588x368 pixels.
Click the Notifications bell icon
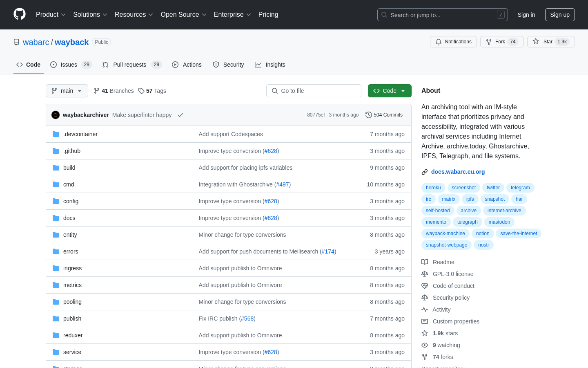439,42
